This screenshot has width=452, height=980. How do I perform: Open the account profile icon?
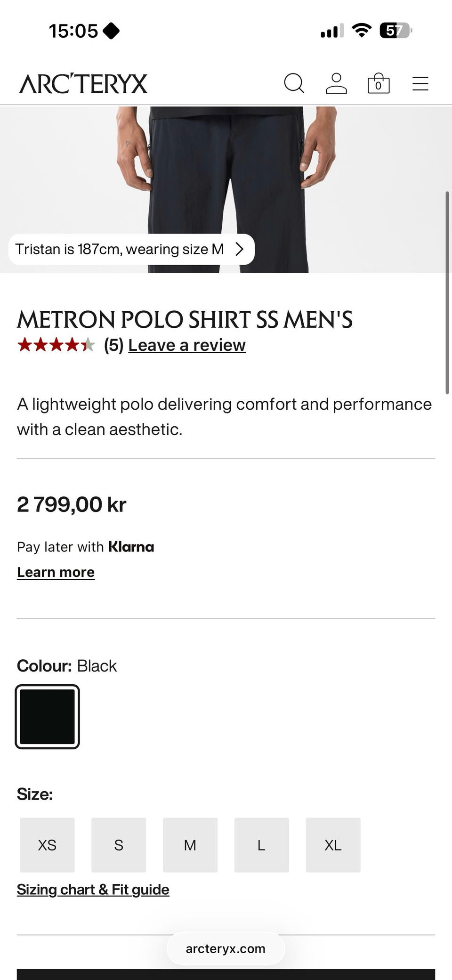pyautogui.click(x=336, y=84)
